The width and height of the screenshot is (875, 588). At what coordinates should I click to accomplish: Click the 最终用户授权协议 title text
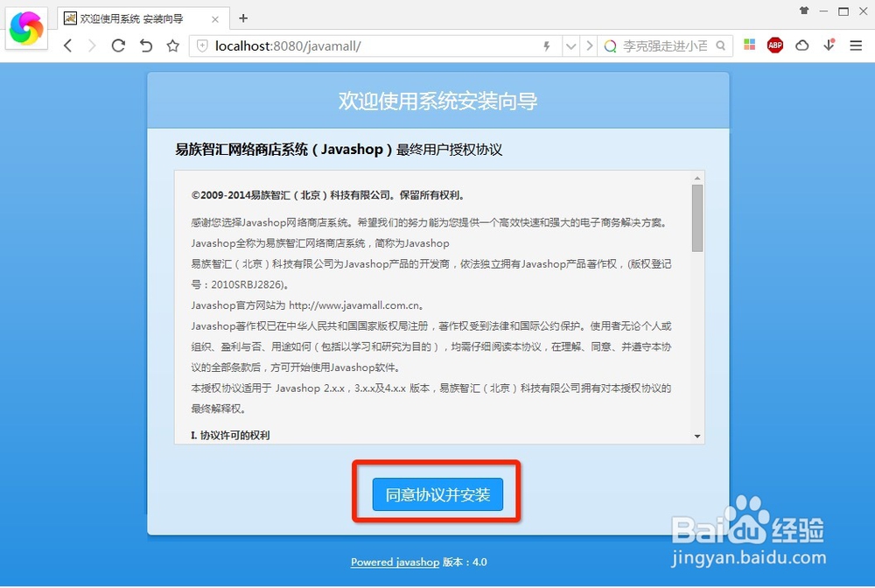click(x=449, y=150)
